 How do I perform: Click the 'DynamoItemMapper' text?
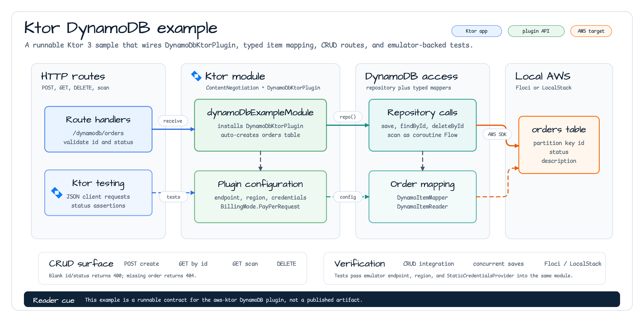point(422,198)
